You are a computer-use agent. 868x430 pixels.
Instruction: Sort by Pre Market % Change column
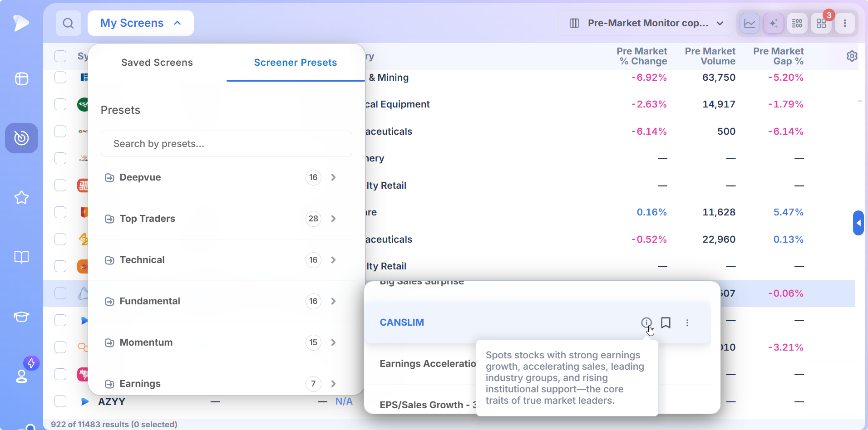642,56
